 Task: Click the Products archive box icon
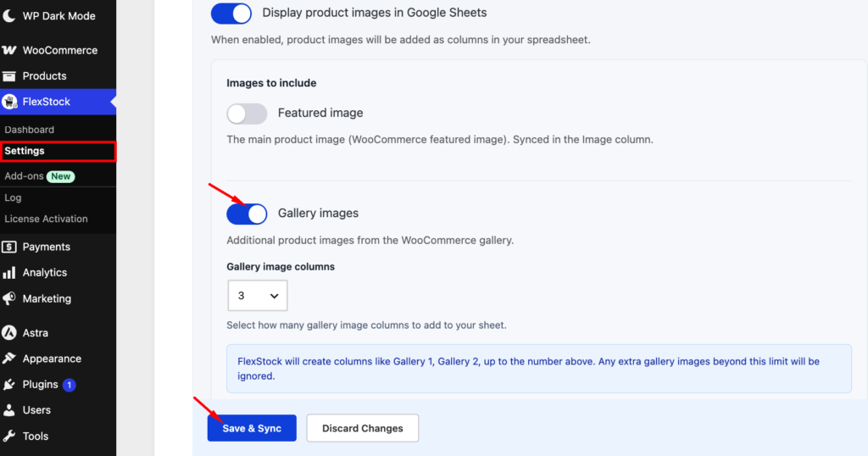[x=8, y=75]
